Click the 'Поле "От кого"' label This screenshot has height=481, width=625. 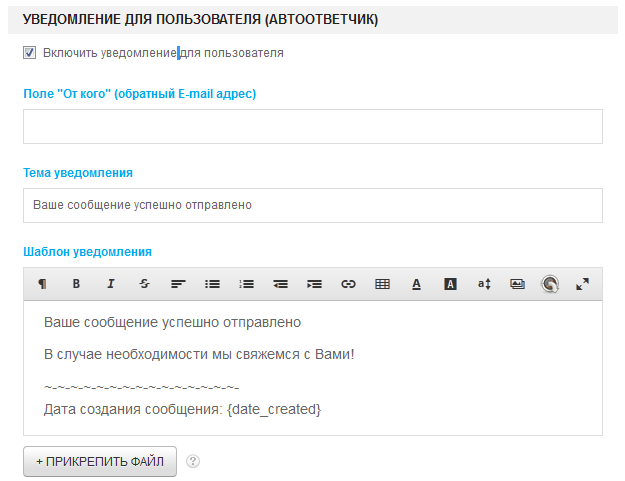(x=140, y=94)
